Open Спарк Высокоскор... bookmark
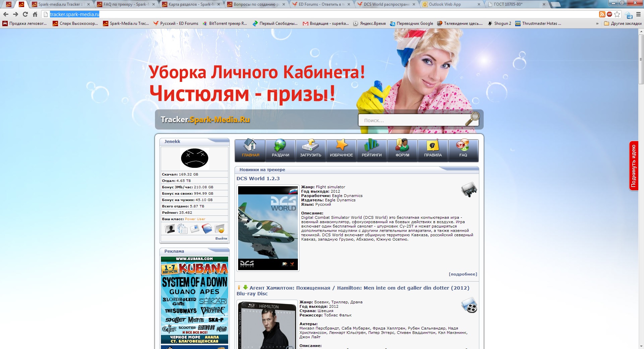644x349 pixels. (x=75, y=23)
